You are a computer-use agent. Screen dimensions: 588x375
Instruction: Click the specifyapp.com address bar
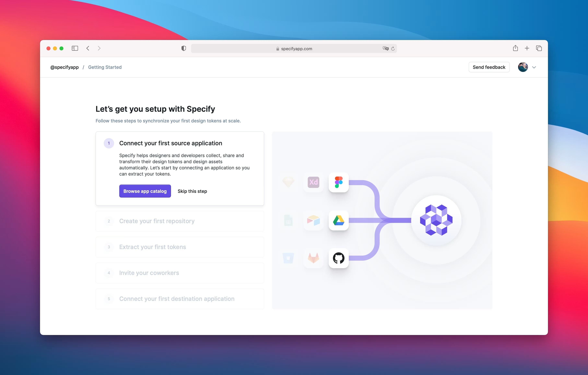click(294, 48)
